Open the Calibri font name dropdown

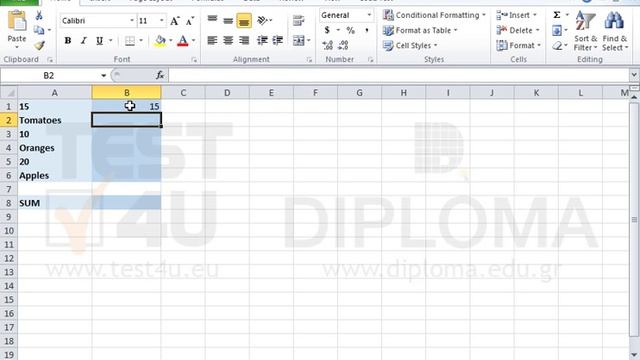pyautogui.click(x=132, y=20)
